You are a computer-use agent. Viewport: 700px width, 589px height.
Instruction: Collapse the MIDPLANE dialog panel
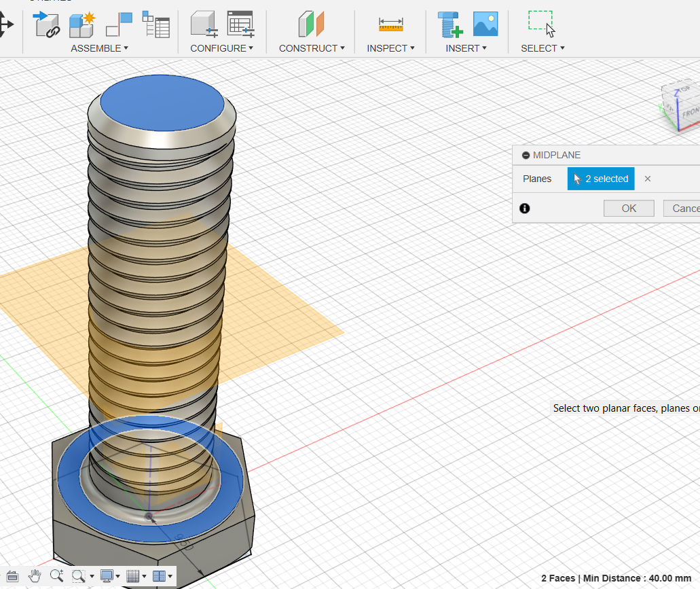pyautogui.click(x=526, y=156)
